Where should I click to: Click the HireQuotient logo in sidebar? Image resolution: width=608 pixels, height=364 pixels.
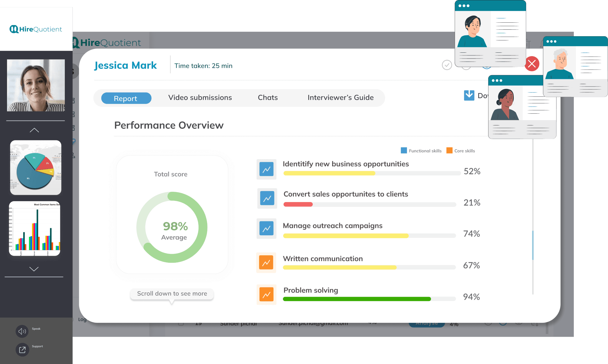pyautogui.click(x=36, y=29)
